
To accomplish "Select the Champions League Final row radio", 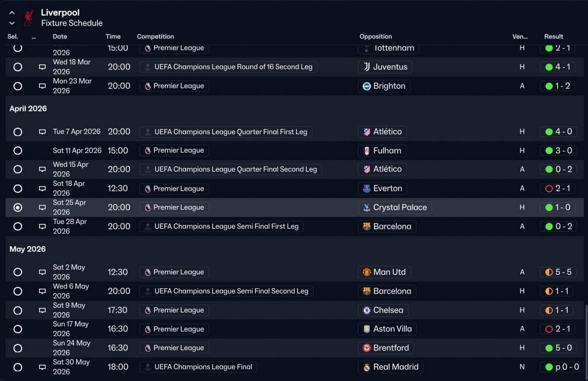I will click(x=17, y=367).
